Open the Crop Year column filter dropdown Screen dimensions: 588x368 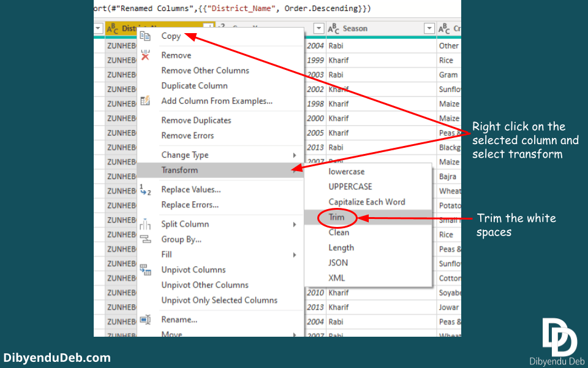(318, 29)
